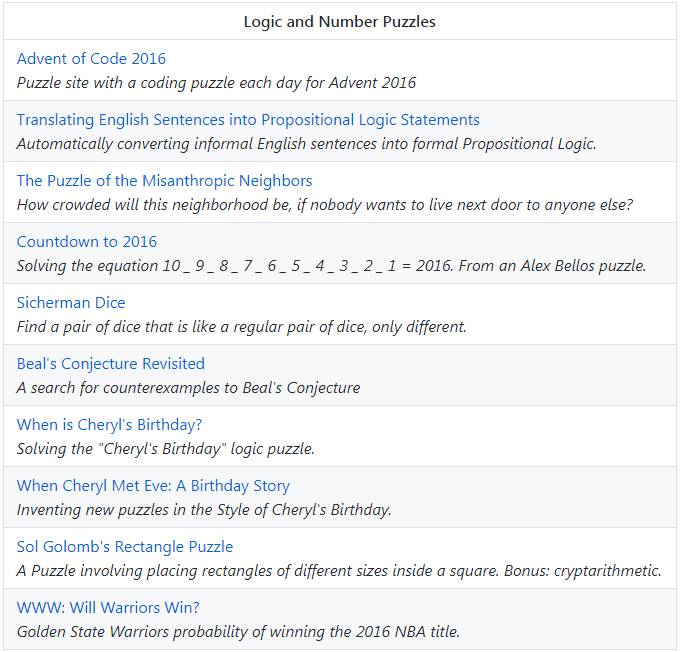Click the pair of dice description text
Viewport: 682px width, 652px height.
click(241, 327)
